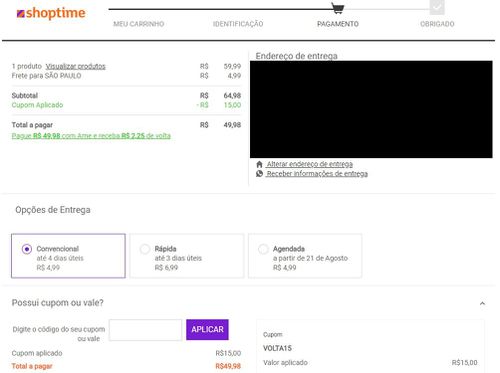The image size is (500, 373).
Task: Click the checkmark icon above Obrigado
Action: tap(437, 7)
